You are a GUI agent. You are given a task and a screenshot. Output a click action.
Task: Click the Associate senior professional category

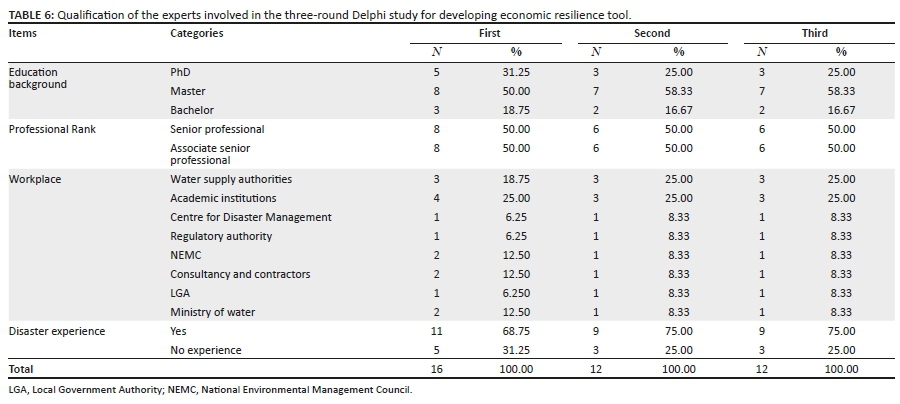(x=210, y=154)
